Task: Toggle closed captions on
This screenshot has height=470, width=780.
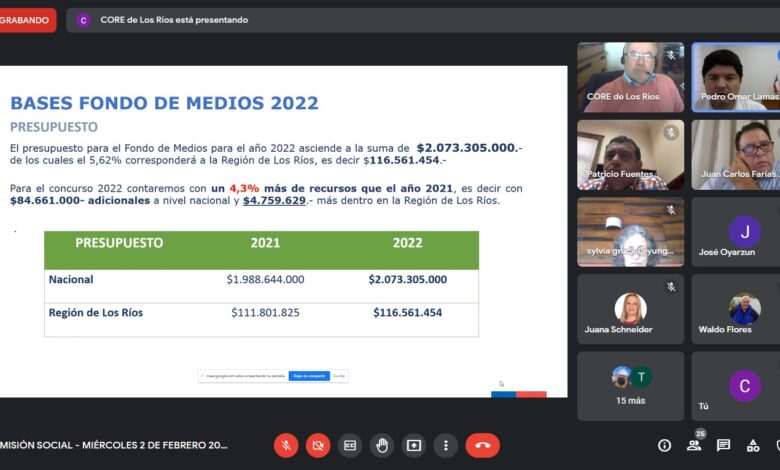Action: tap(350, 445)
